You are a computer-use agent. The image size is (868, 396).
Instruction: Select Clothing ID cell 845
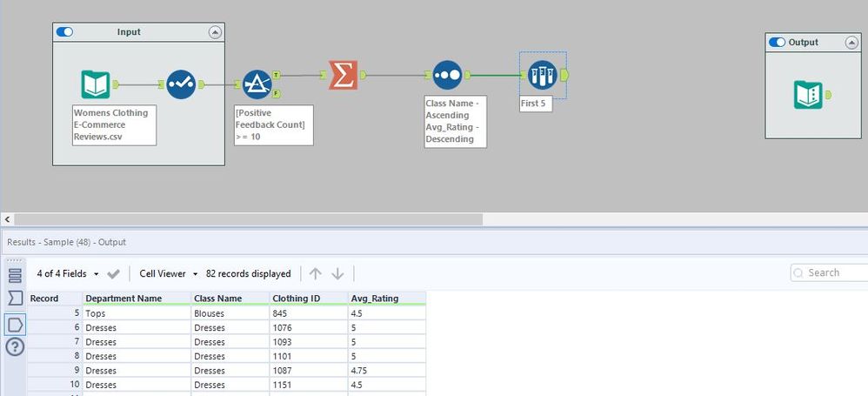(x=309, y=313)
